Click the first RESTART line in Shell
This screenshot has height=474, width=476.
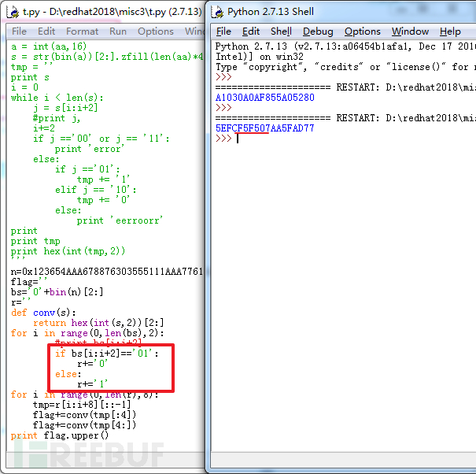[345, 87]
